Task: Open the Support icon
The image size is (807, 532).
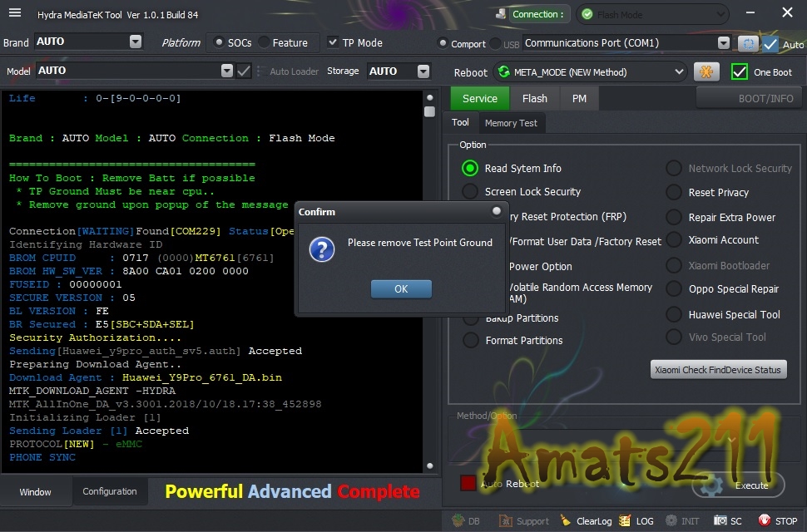Action: coord(506,520)
